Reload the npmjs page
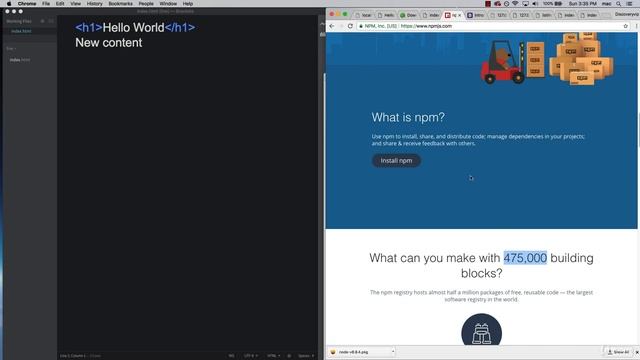 pos(350,26)
